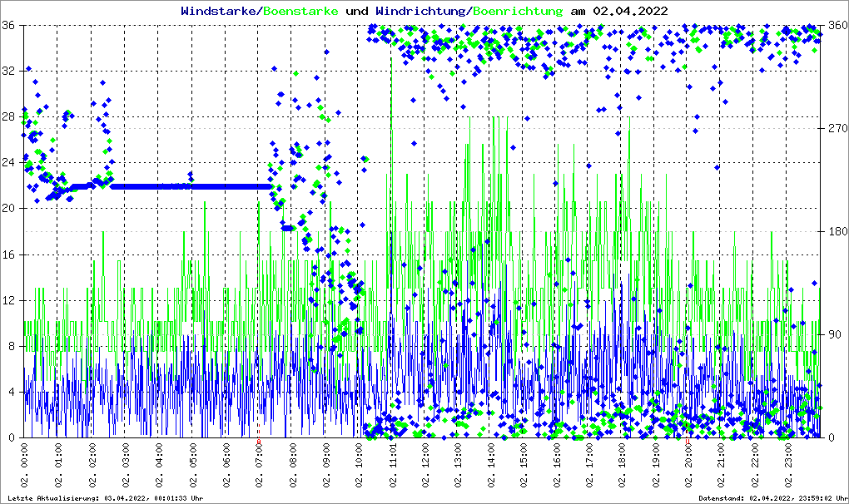This screenshot has height=504, width=849.
Task: Click the '360' right y-axis label
Action: (x=835, y=25)
